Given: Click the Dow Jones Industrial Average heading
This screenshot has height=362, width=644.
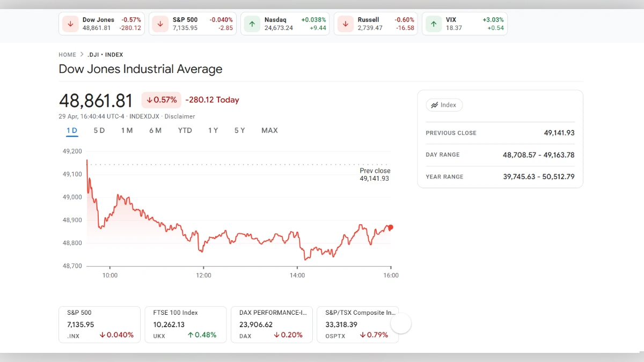Looking at the screenshot, I should (x=140, y=69).
